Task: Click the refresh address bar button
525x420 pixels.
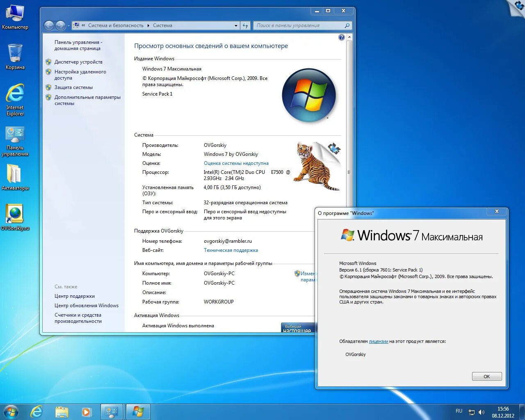Action: tap(245, 25)
